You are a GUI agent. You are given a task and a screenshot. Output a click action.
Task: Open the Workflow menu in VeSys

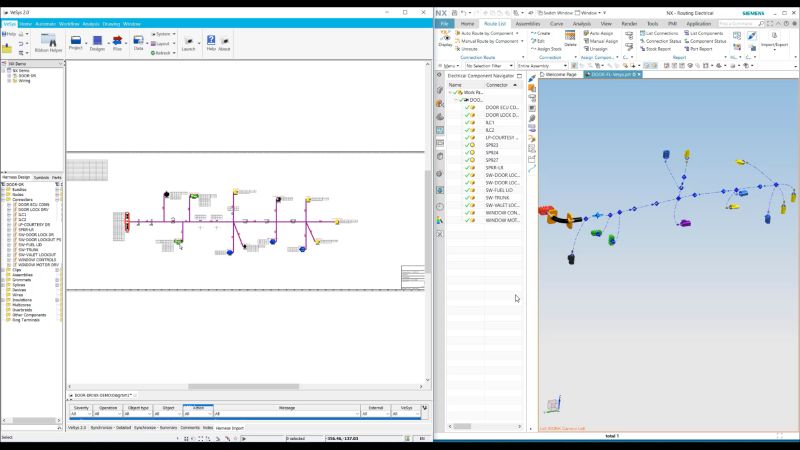pos(69,24)
